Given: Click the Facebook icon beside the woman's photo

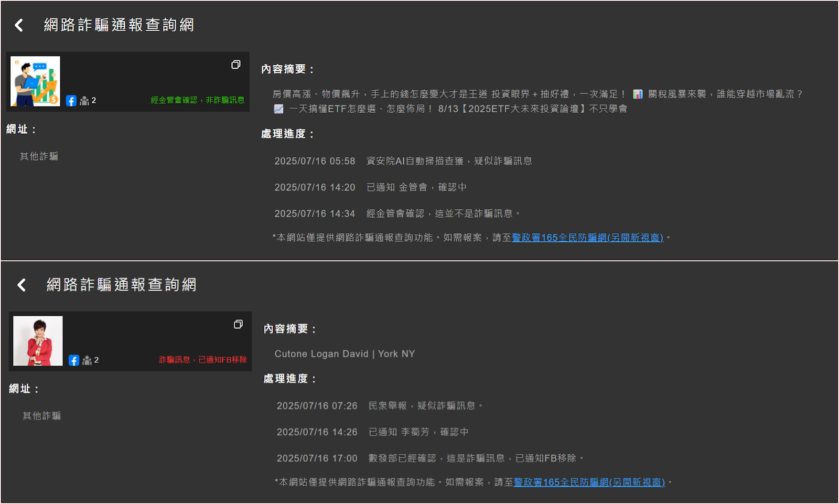Looking at the screenshot, I should point(74,360).
